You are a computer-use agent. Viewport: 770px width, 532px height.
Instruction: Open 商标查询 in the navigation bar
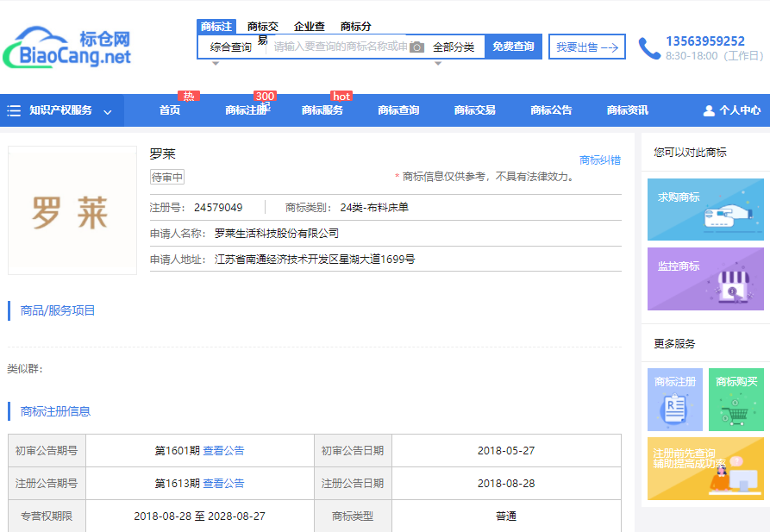398,110
